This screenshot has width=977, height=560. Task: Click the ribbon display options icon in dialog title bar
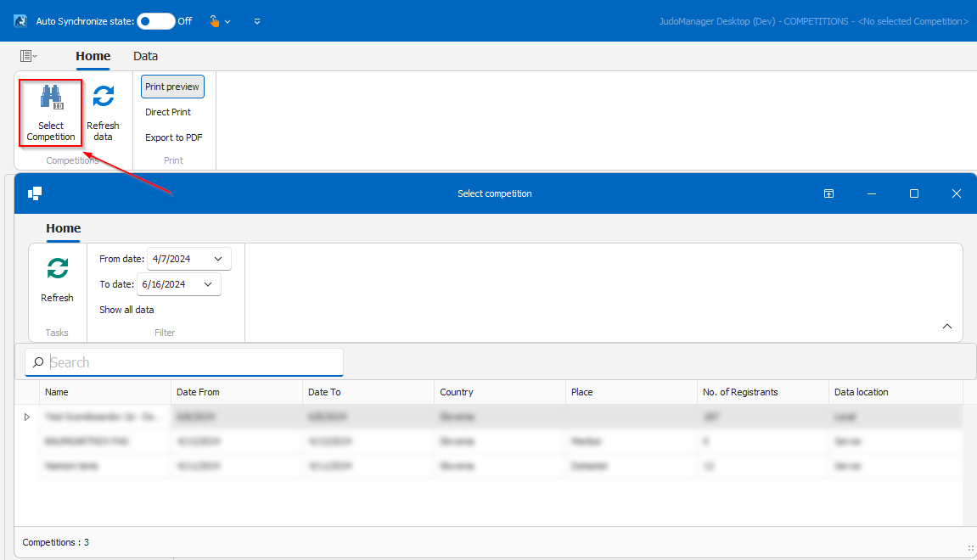pos(828,193)
